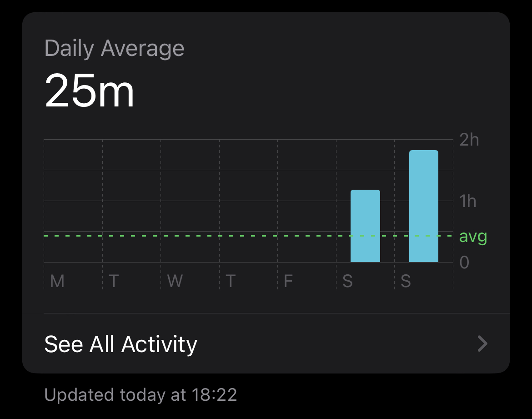Tap the W day label
Viewport: 532px width, 419px height.
pos(175,281)
